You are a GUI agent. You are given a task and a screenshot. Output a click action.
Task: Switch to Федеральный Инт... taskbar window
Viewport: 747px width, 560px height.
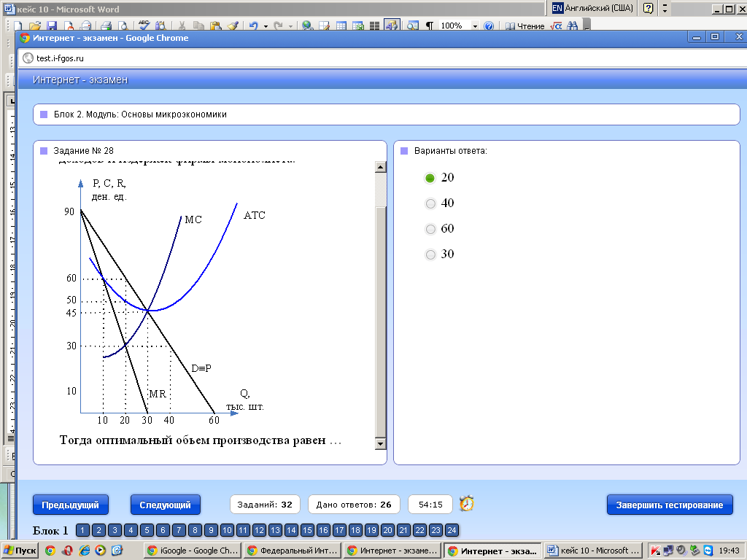click(293, 551)
